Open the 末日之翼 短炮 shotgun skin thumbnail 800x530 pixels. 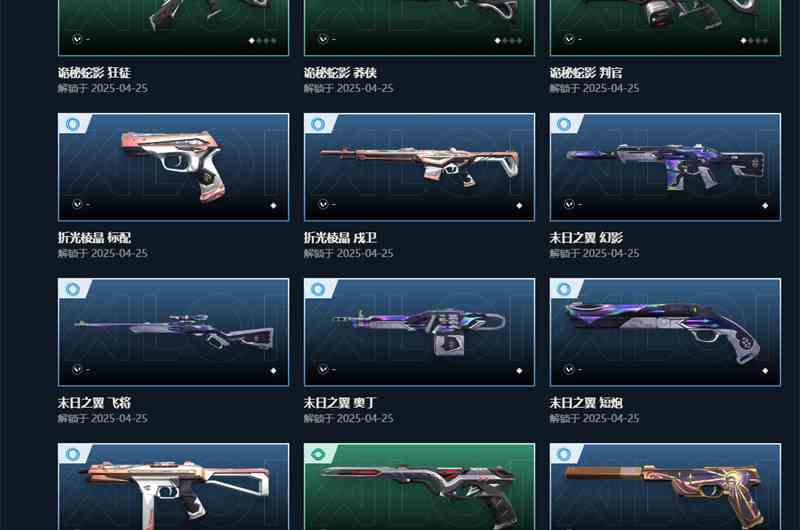(x=665, y=332)
